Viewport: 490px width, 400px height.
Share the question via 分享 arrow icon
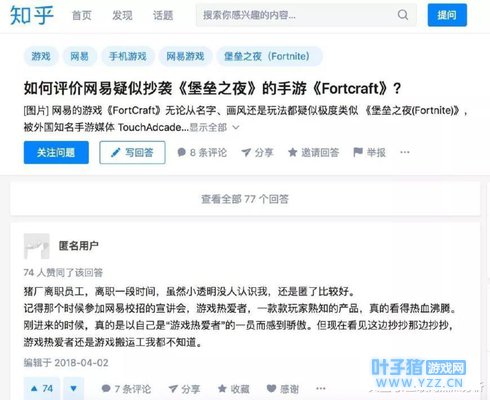click(246, 152)
